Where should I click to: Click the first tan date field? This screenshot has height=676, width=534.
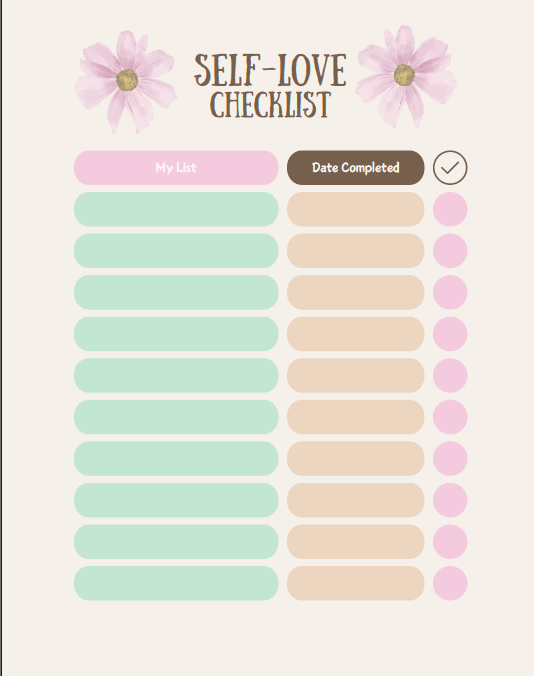pos(356,209)
